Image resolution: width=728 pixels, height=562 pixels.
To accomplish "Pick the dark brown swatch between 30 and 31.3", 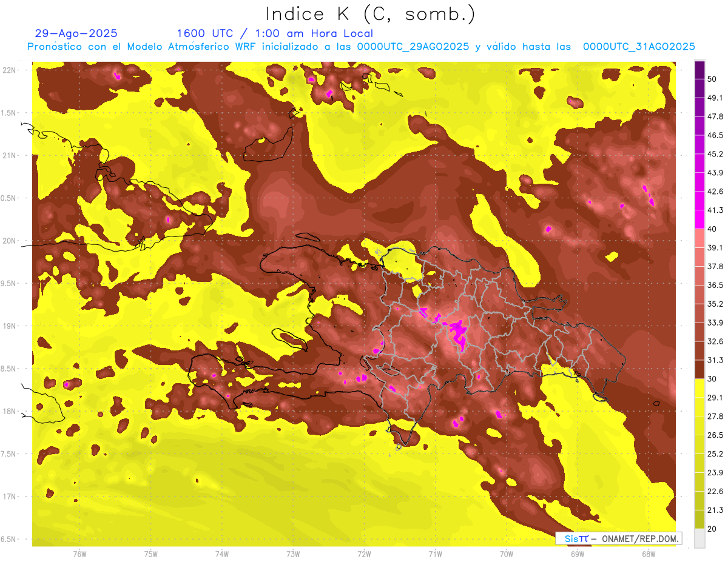I will coord(699,370).
